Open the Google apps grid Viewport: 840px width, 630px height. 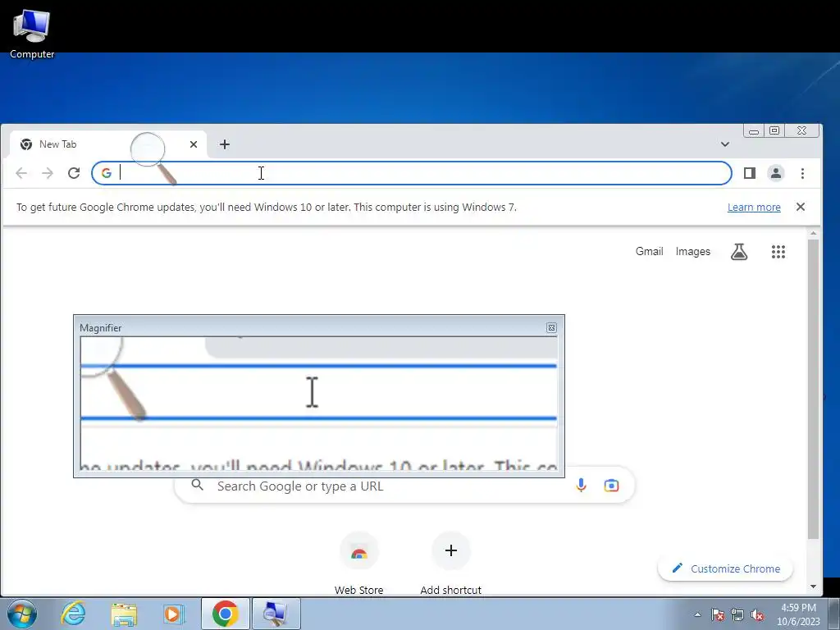(778, 251)
